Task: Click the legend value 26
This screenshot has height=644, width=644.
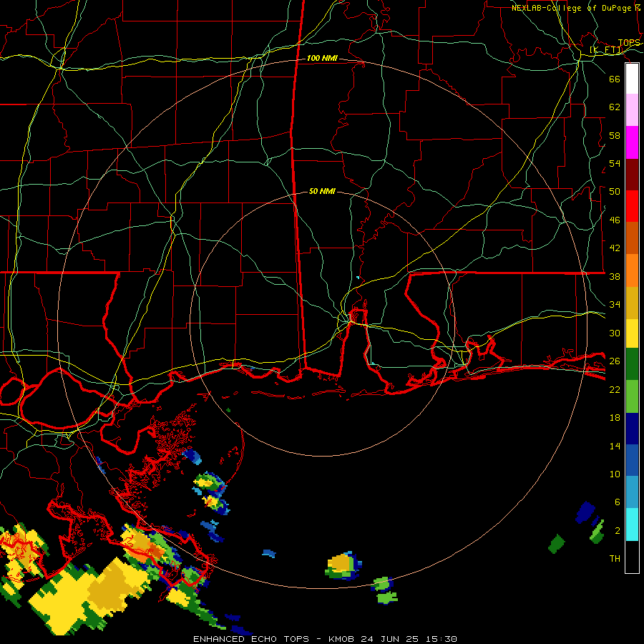Action: point(615,361)
